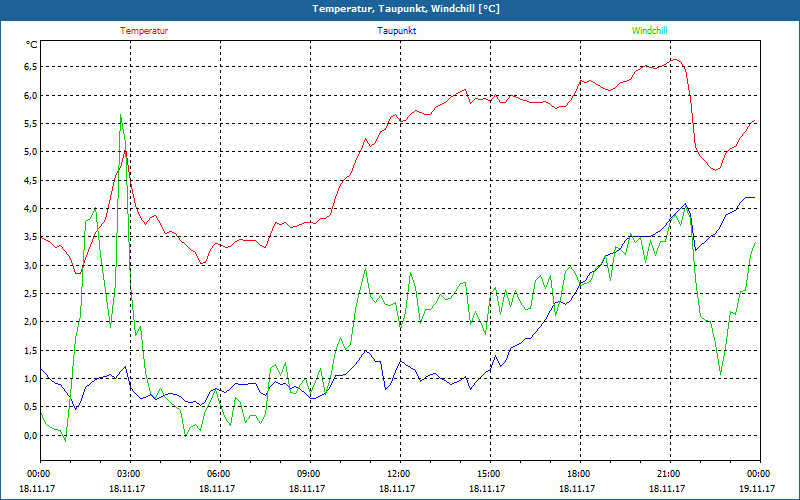Click the 06:00 time axis label
This screenshot has height=500, width=800.
[220, 474]
